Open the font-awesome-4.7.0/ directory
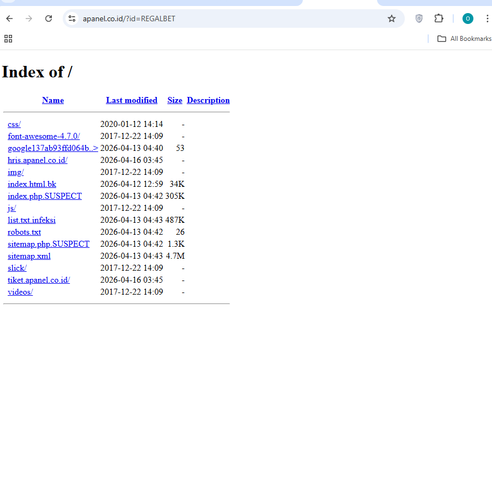Screen dimensions: 492x500 (x=44, y=136)
